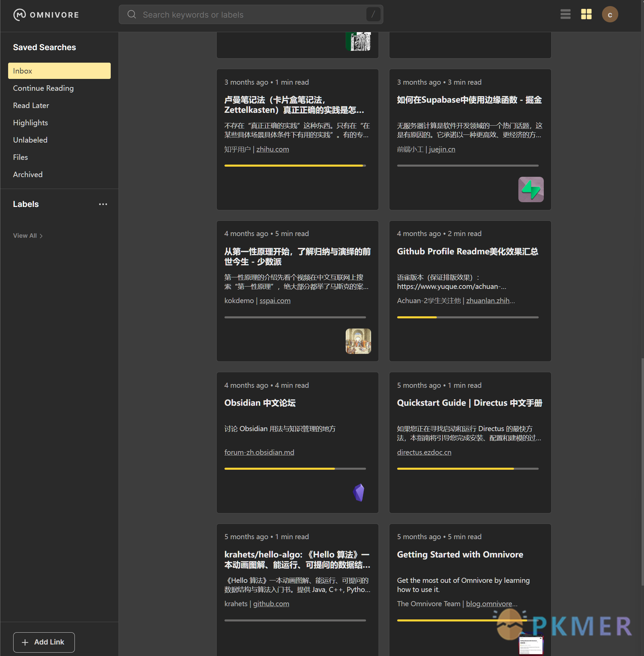The image size is (644, 656).
Task: Click the Obsidian 中文论坛 progress bar
Action: click(x=295, y=469)
